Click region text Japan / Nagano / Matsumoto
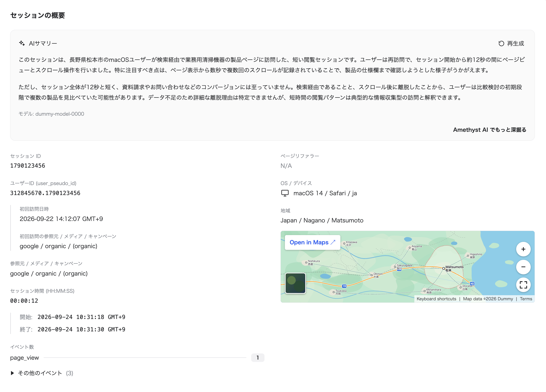Screen dimensions: 546x392 click(322, 220)
